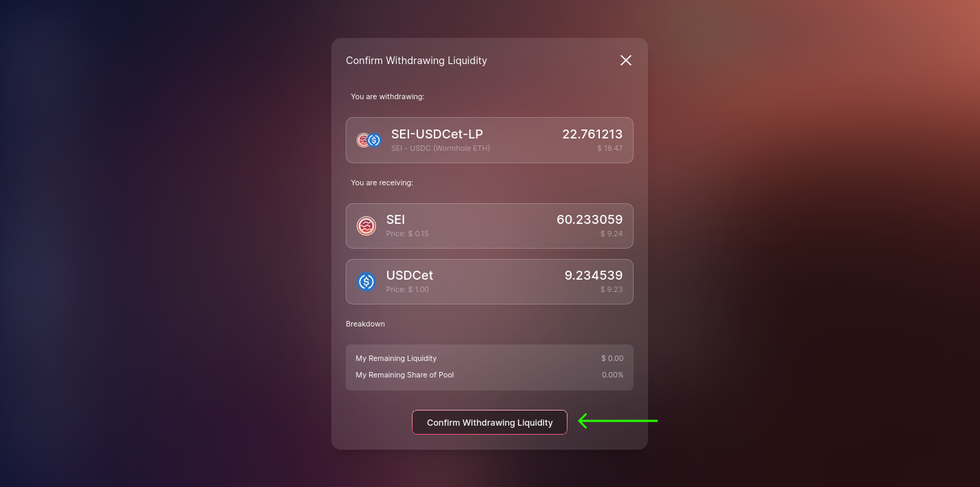Click the Confirm Withdrawing Liquidity button

point(489,422)
